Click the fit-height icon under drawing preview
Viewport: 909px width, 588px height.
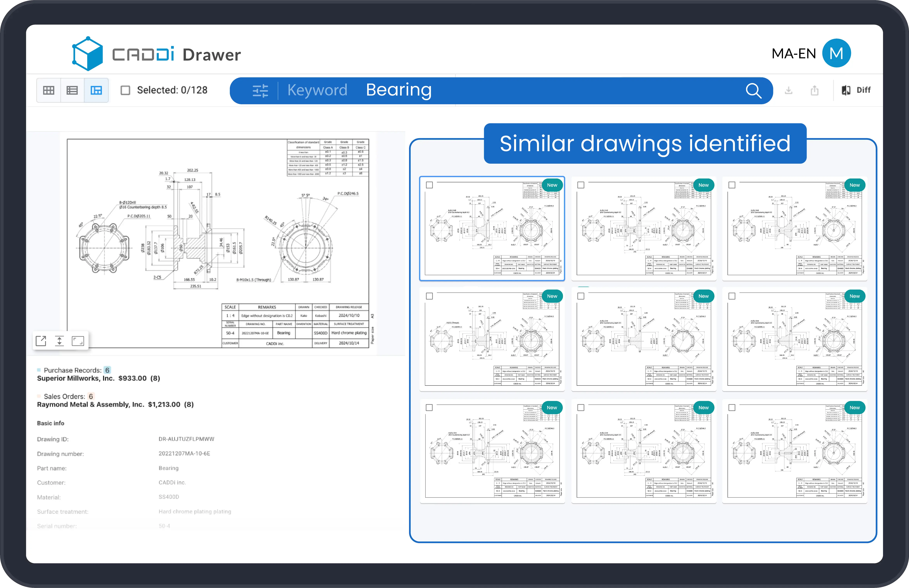pos(59,341)
